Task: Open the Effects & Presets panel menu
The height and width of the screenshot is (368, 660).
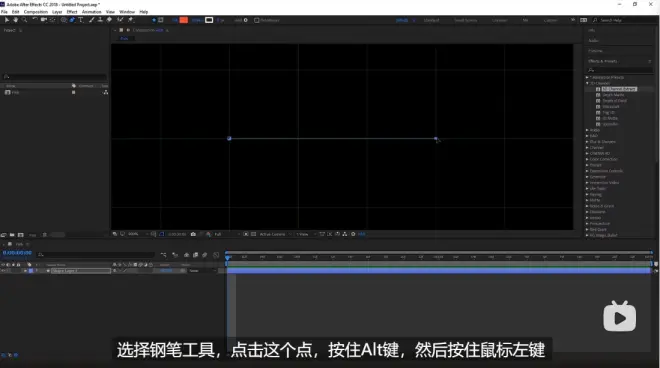Action: click(x=649, y=61)
